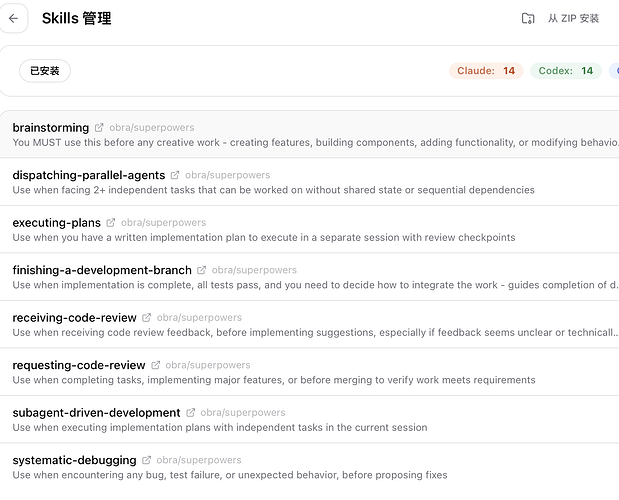Click the install from ZIP folder icon
Image resolution: width=619 pixels, height=500 pixels.
528,18
